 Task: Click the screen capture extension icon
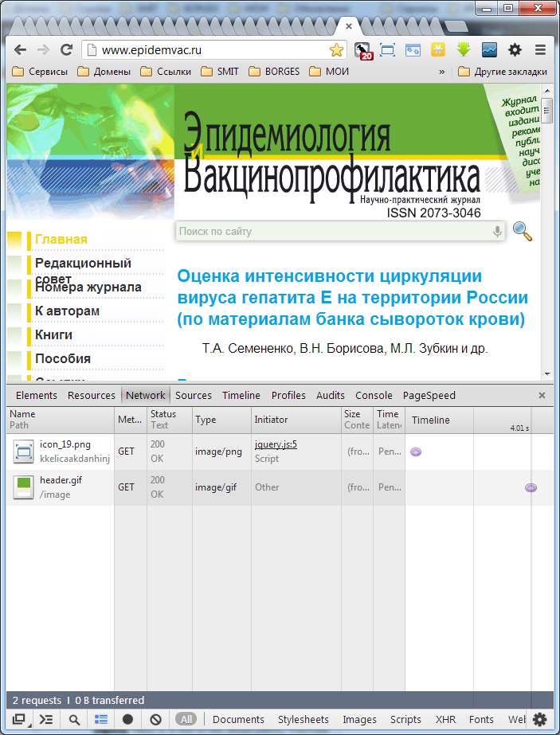[x=387, y=49]
